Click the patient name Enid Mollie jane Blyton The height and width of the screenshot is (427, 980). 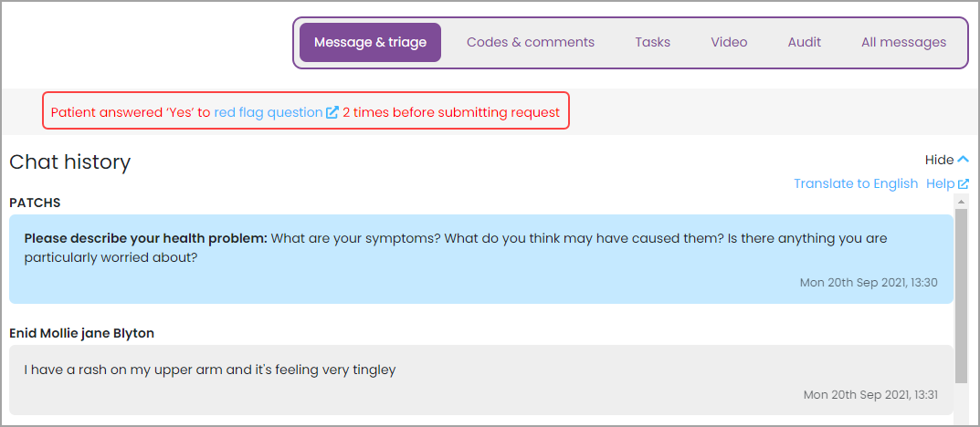pos(82,333)
